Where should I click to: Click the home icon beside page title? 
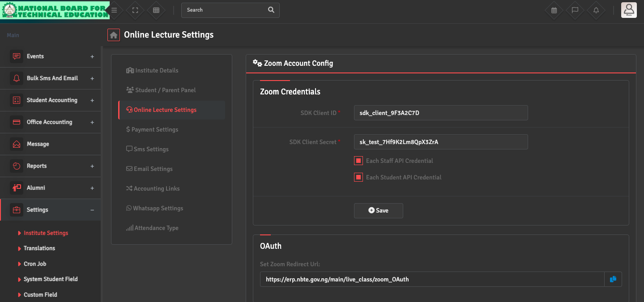(x=114, y=35)
